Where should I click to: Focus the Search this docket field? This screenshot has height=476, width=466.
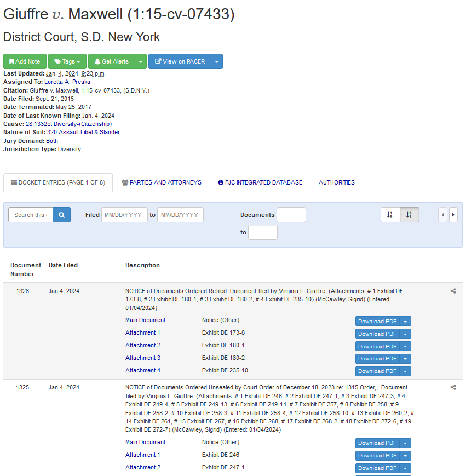pos(31,215)
